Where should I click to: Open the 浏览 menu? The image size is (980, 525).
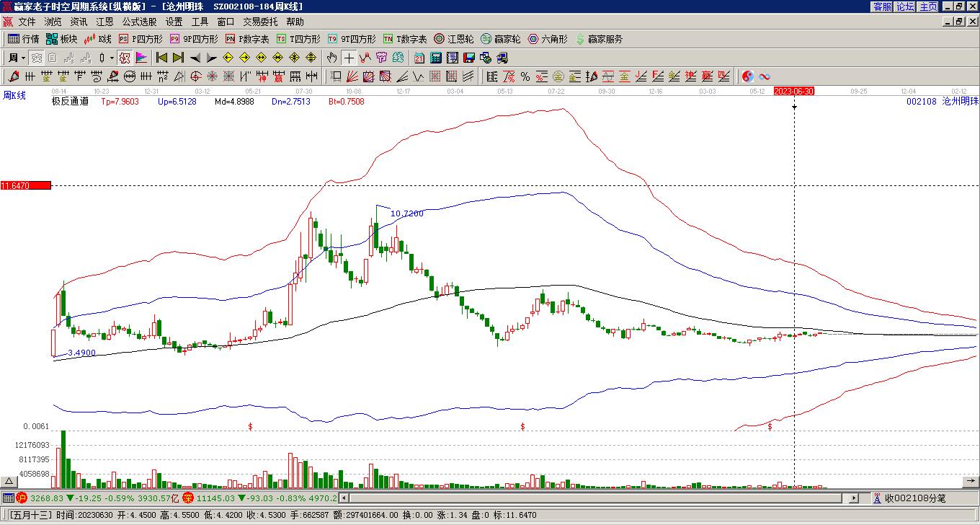pos(53,22)
